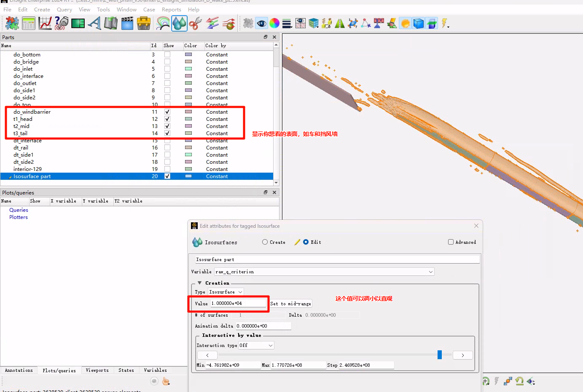Click the Plotters link
583x392 pixels.
(19, 217)
